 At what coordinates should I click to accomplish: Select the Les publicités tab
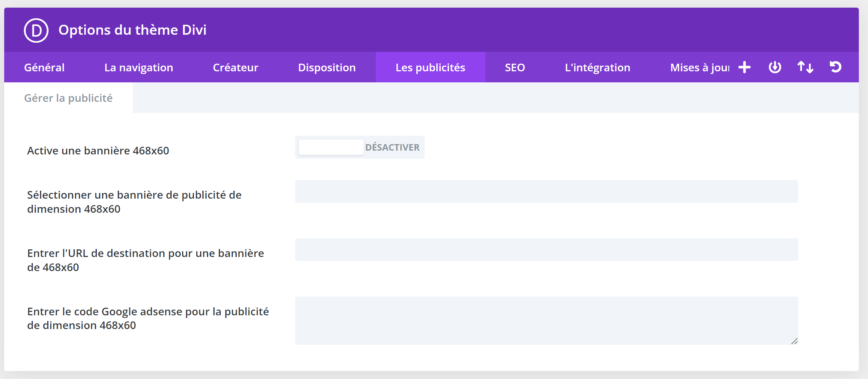pos(430,67)
